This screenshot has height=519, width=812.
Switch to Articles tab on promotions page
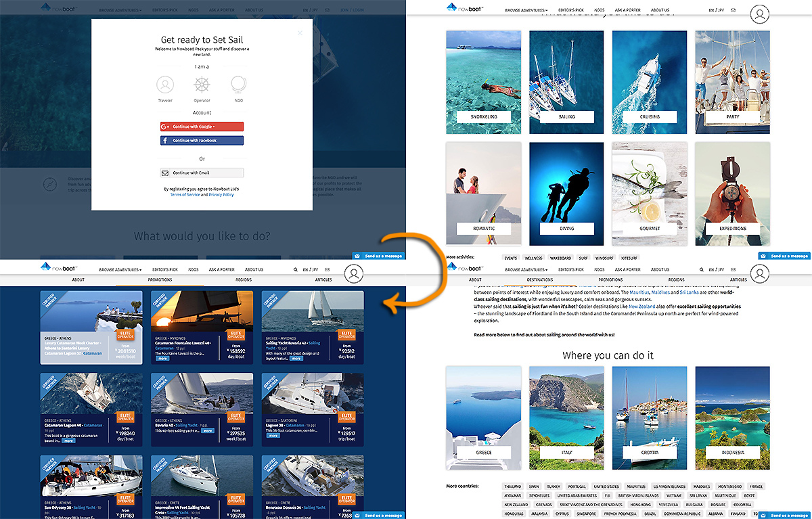pos(323,279)
